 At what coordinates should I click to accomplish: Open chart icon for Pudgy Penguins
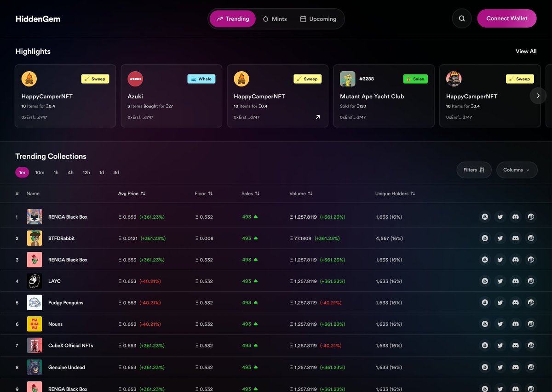531,302
